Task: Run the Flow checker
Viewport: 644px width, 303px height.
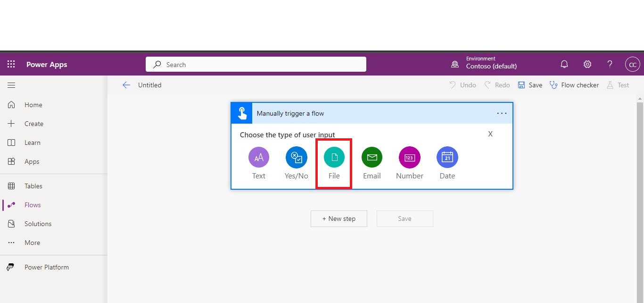Action: (574, 85)
